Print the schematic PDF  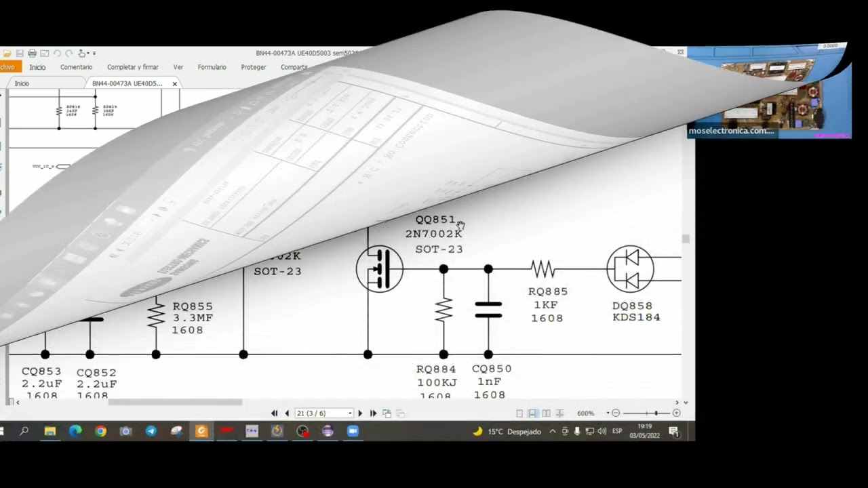(x=32, y=53)
